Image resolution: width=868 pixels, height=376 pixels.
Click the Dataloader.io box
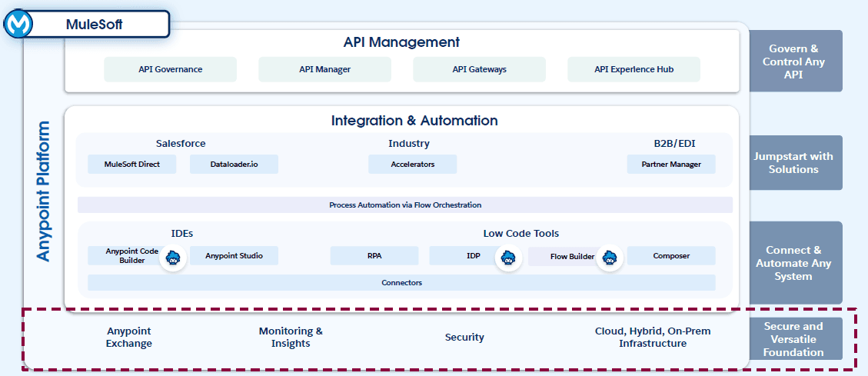234,164
